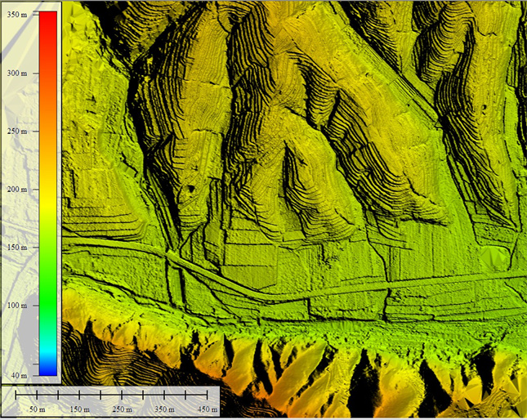Select the 300 m legend label
Screen dimensions: 527x420
(x=17, y=73)
